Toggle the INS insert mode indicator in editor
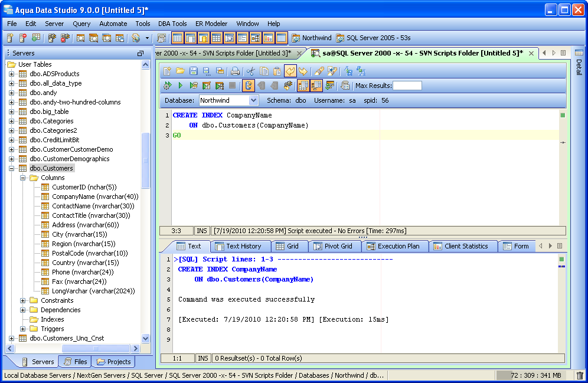Viewport: 588px width, 383px height. point(202,231)
